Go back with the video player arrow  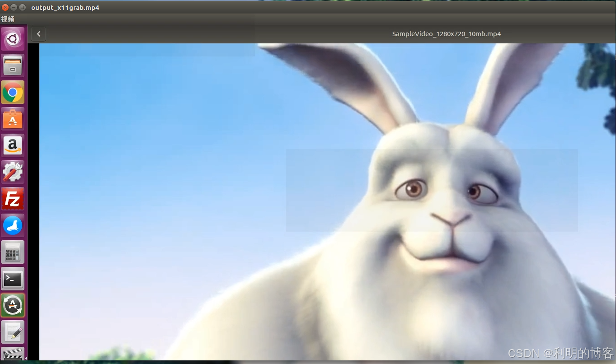pyautogui.click(x=39, y=34)
